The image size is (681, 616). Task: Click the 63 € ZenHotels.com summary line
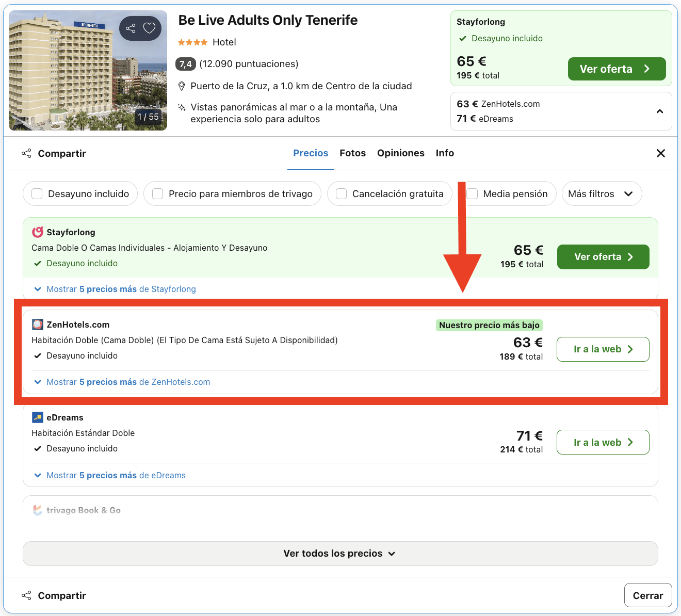point(498,104)
